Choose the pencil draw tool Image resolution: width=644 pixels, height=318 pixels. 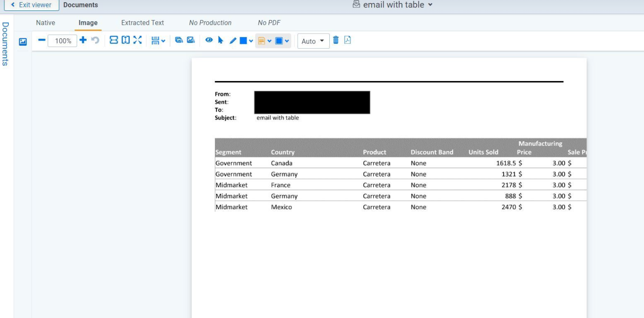[x=233, y=41]
